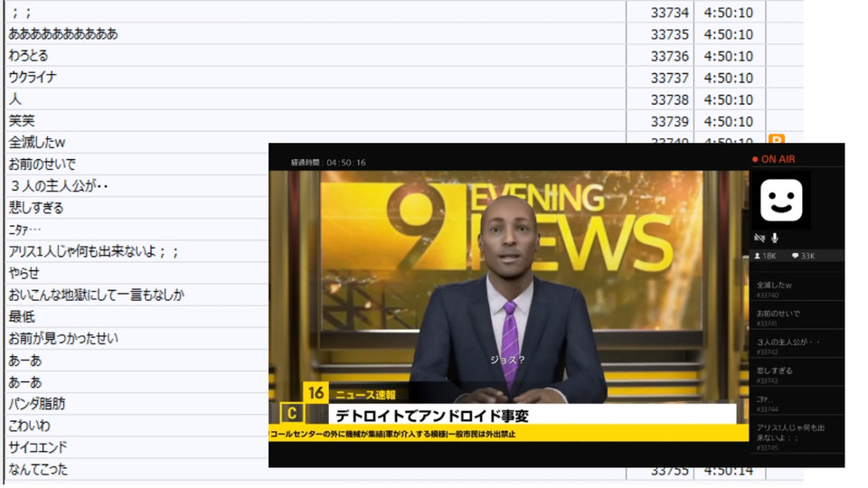Select the 'やらせ' comment row
This screenshot has height=488, width=868.
click(x=137, y=273)
